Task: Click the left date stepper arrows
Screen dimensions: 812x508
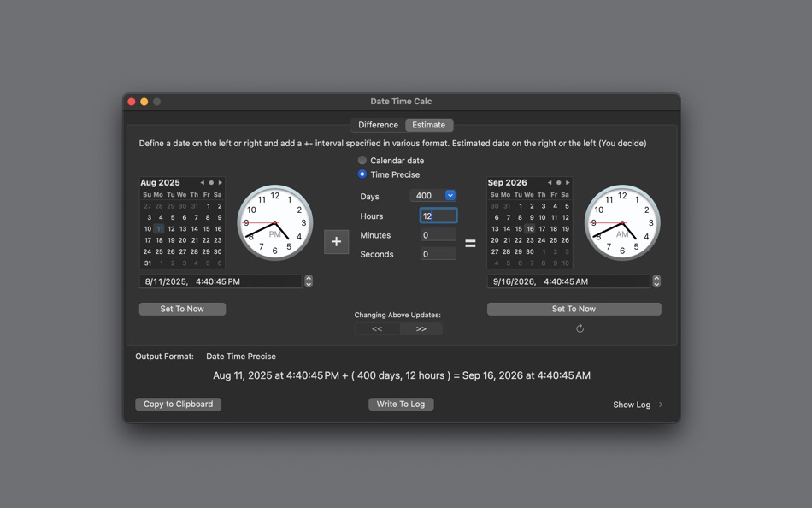Action: 309,281
